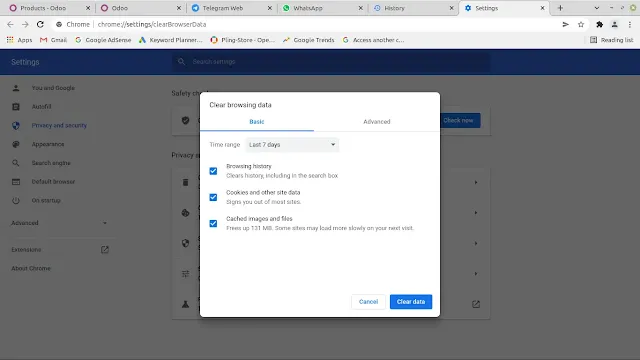Screen dimensions: 640x360
Task: Open the Time range dropdown
Action: click(292, 145)
